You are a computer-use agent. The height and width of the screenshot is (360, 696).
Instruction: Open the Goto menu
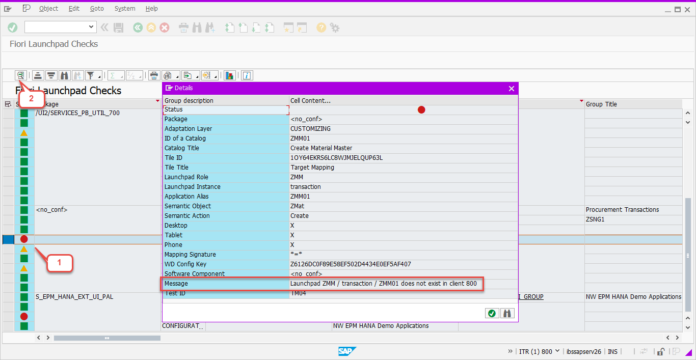(x=97, y=9)
